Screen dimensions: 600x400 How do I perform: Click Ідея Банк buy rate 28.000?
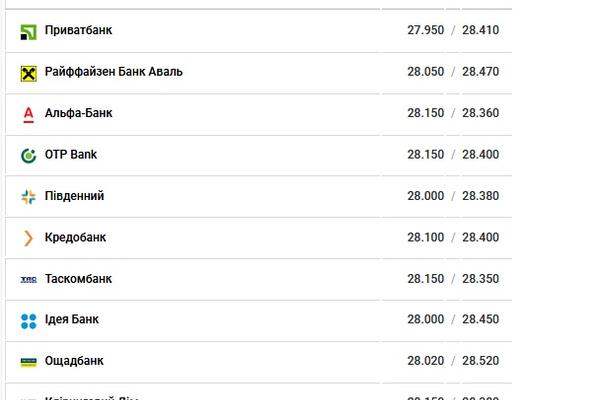(426, 319)
